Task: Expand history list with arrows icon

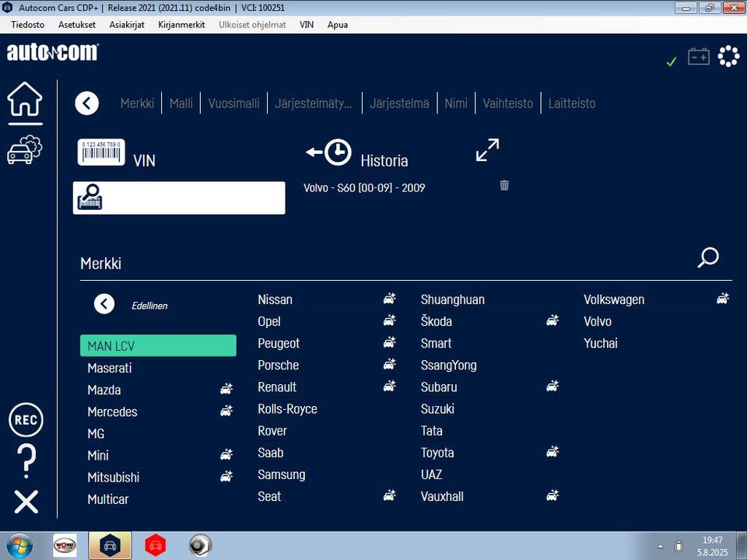Action: point(487,150)
